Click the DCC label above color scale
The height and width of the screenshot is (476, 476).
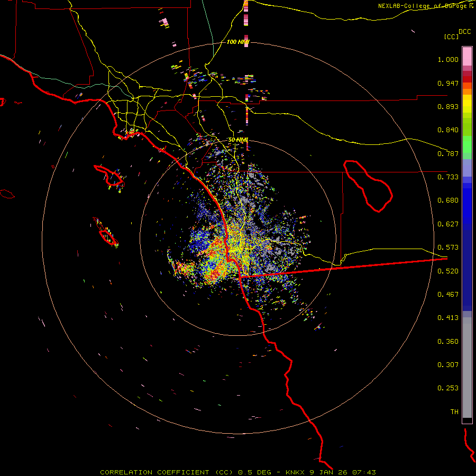(465, 32)
